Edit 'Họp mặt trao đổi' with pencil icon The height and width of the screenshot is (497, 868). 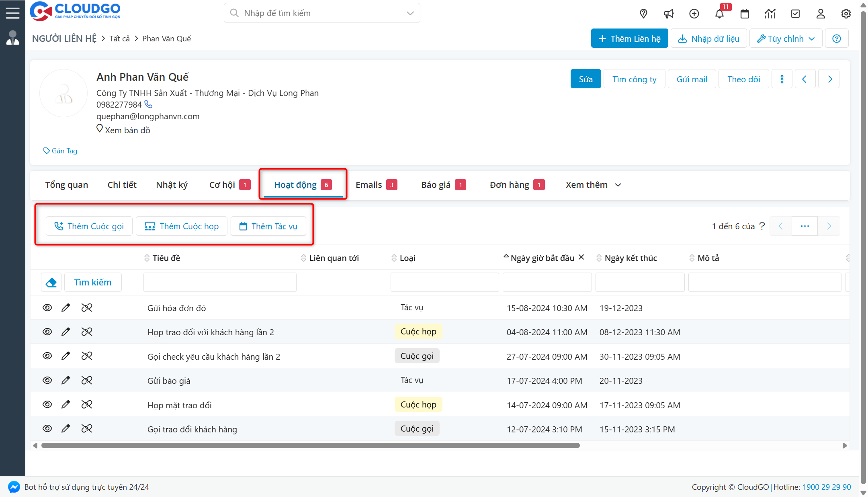[66, 404]
